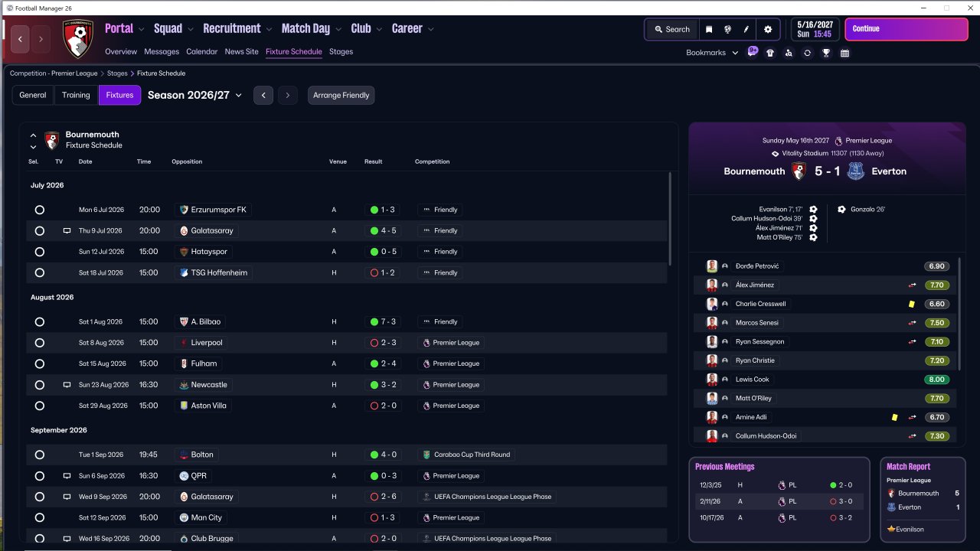The height and width of the screenshot is (551, 980).
Task: Select the A. Bilbao fixture radio button
Action: [x=40, y=322]
